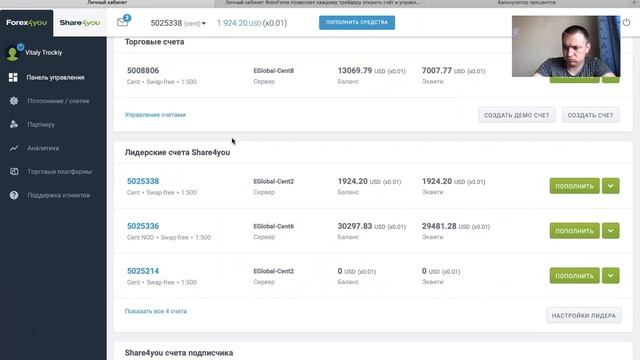
Task: Click the EGlobal-Cent8 server label
Action: click(x=273, y=71)
